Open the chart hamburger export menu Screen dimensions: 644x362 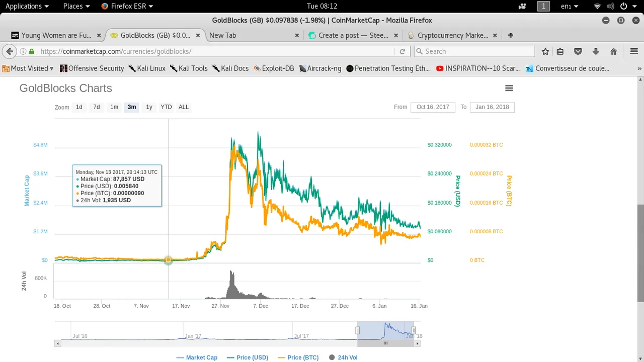509,88
